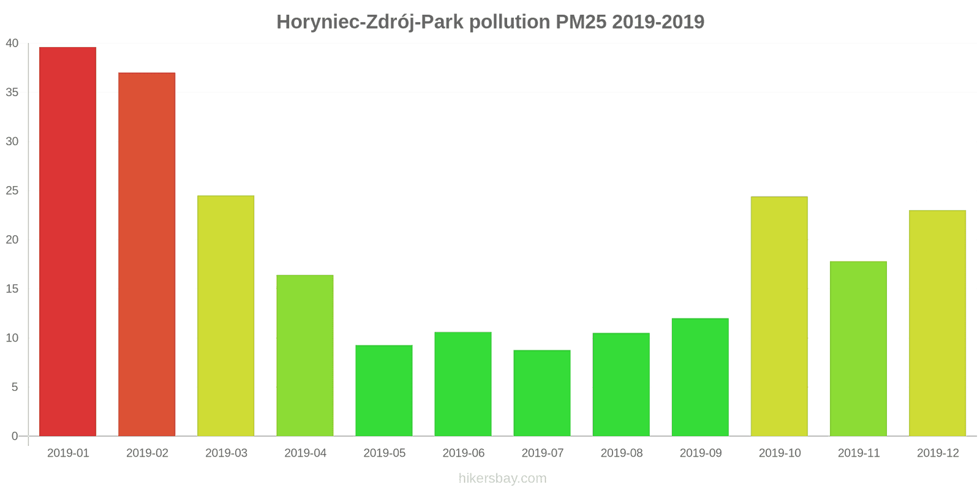Click the red 2019-01 bar
980x490 pixels.
tap(67, 242)
